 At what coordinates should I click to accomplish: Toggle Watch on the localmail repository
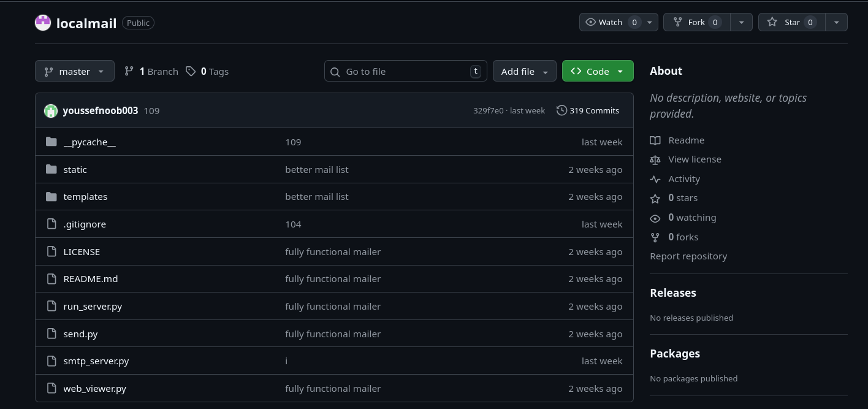point(611,22)
